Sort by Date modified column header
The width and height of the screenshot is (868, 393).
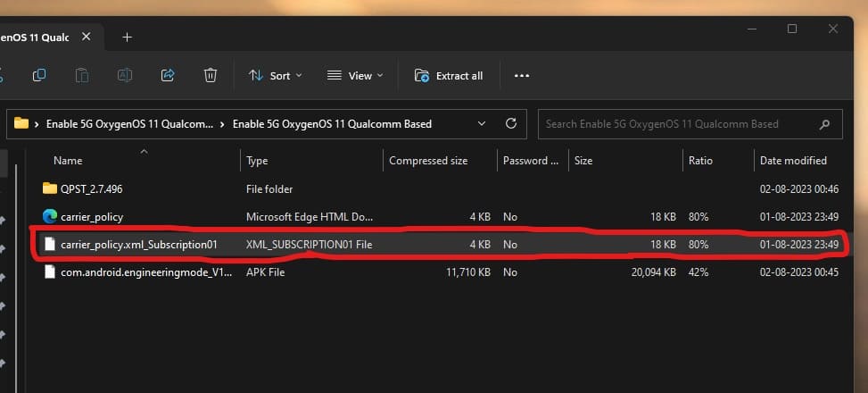(793, 161)
